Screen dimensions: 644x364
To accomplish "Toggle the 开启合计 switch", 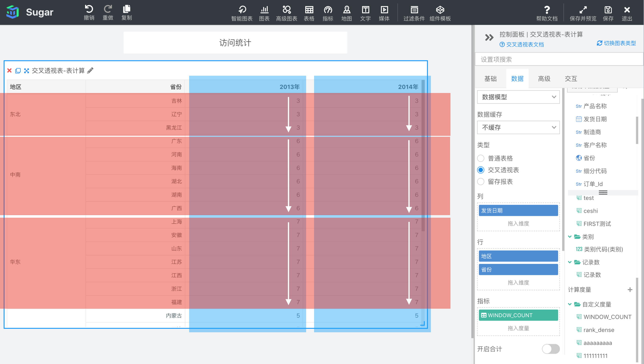I will 551,349.
